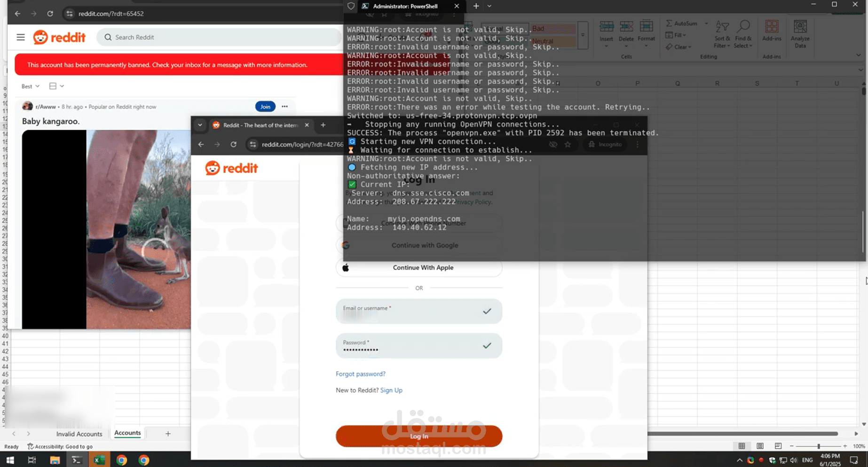Open the tab search dropdown in login browser
The image size is (868, 467).
pos(200,125)
